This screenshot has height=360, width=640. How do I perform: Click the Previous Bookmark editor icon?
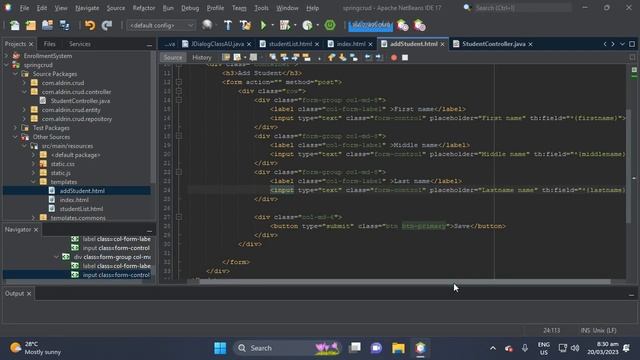click(x=331, y=58)
